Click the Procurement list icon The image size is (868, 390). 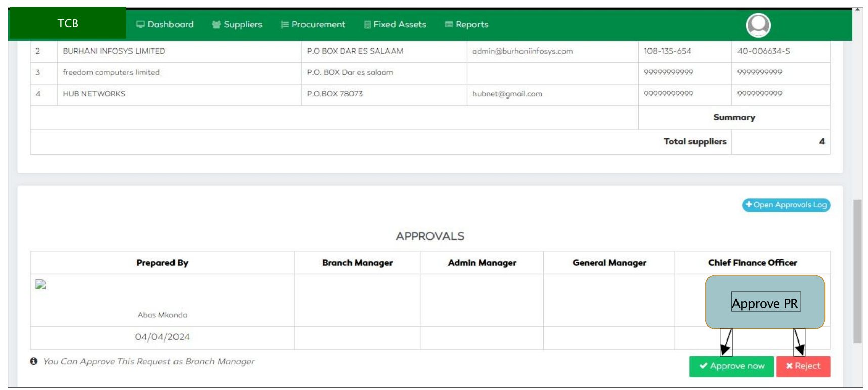[x=285, y=24]
